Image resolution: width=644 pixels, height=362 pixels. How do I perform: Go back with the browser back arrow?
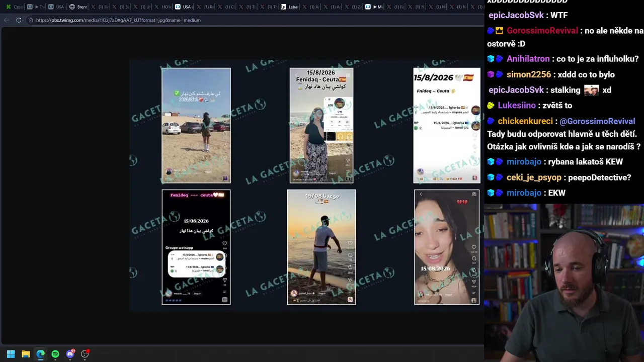[6, 20]
